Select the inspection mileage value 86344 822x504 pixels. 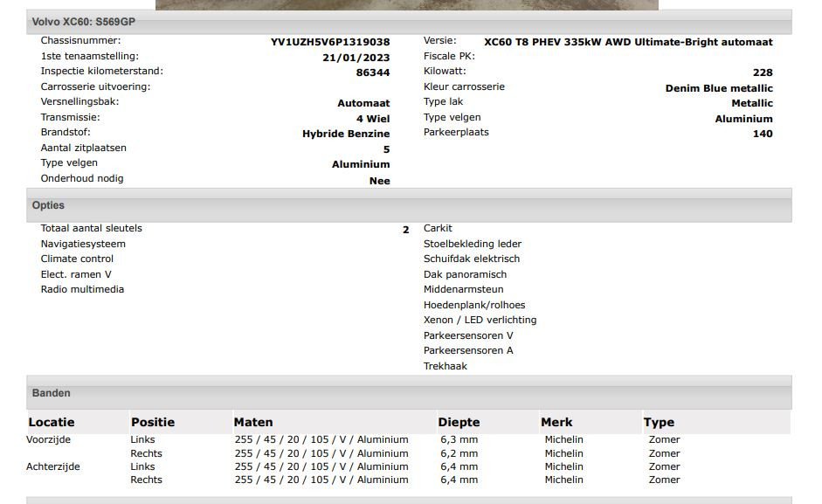click(x=372, y=72)
